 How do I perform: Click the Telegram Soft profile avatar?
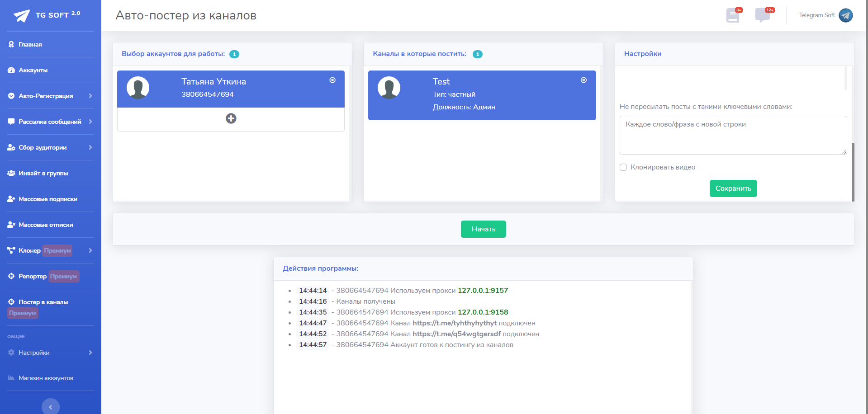pyautogui.click(x=846, y=15)
